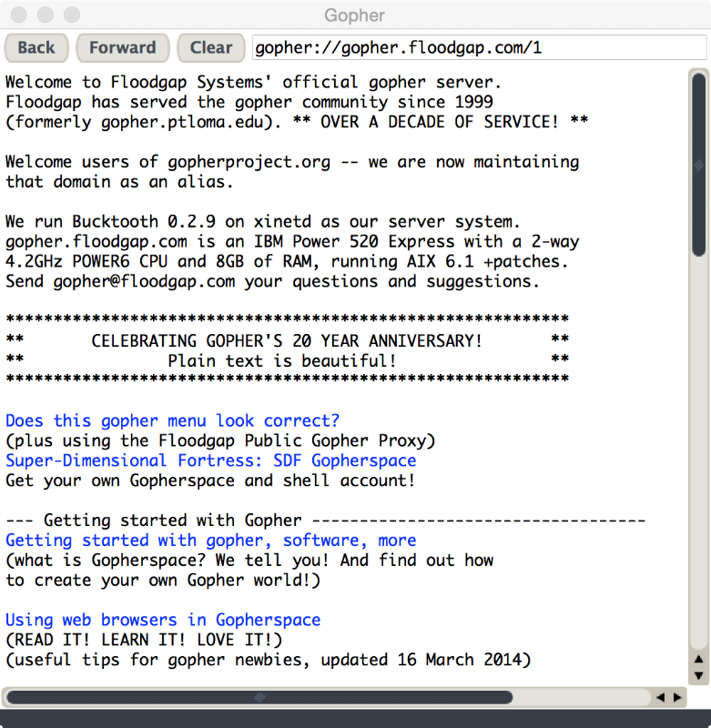The image size is (711, 728).
Task: Click the horizontal scrollbar right arrow
Action: tap(677, 697)
